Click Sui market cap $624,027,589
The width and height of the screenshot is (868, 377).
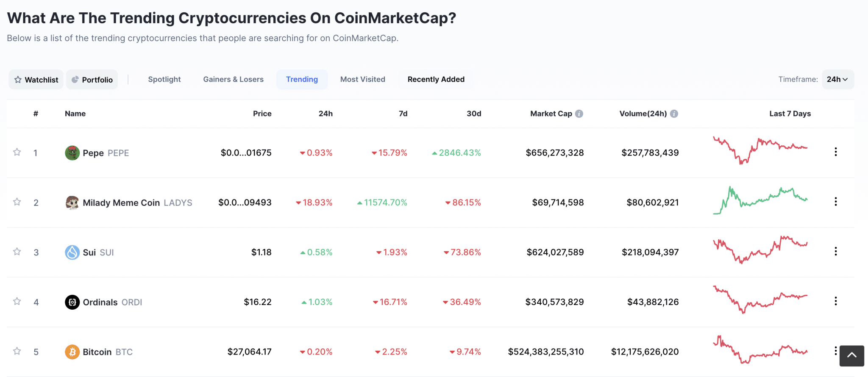point(555,252)
